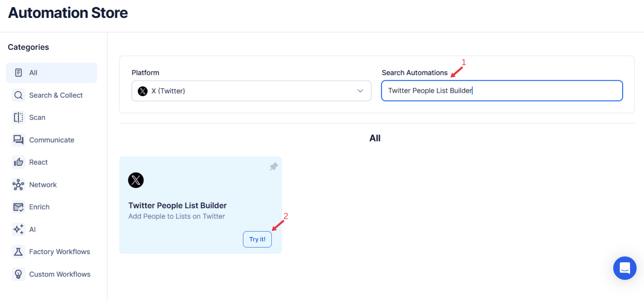Open the chat support bubble
Screen dimensions: 644x302
[x=625, y=268]
